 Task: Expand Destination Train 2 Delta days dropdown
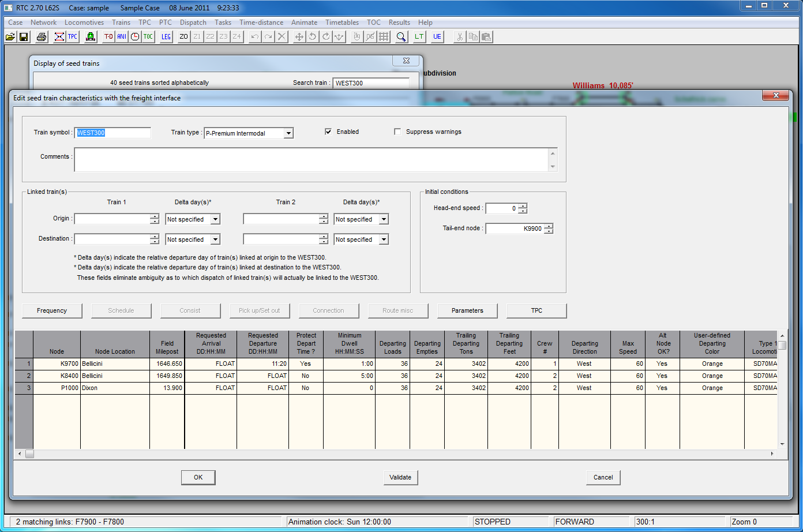[x=384, y=239]
